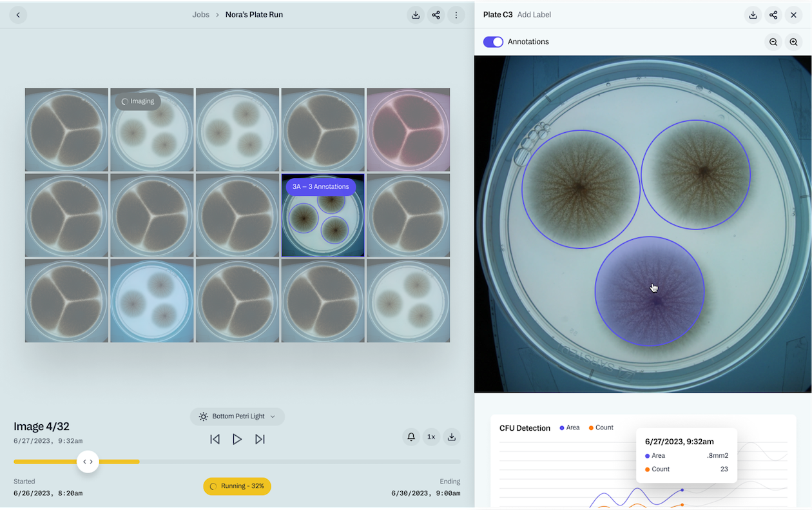Close the Plate C3 panel
The width and height of the screenshot is (812, 510).
click(x=793, y=15)
